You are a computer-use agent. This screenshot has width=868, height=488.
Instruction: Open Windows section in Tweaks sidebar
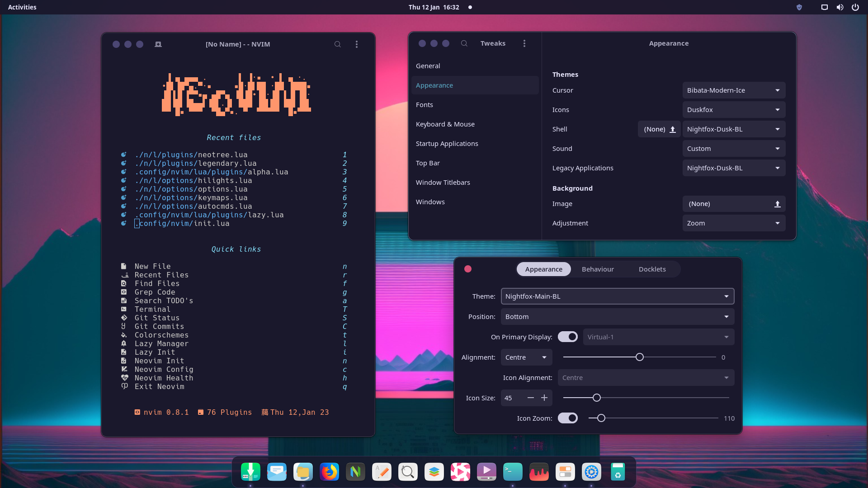(475, 202)
